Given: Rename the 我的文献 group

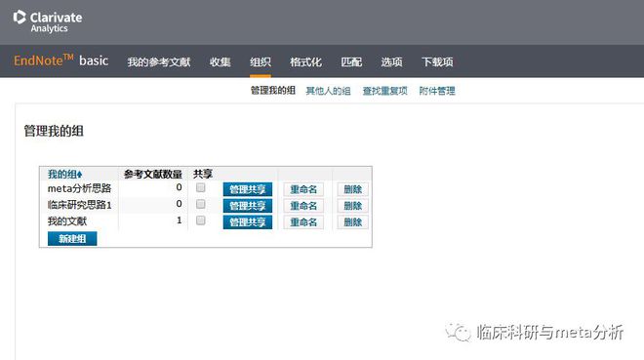Looking at the screenshot, I should tap(303, 222).
